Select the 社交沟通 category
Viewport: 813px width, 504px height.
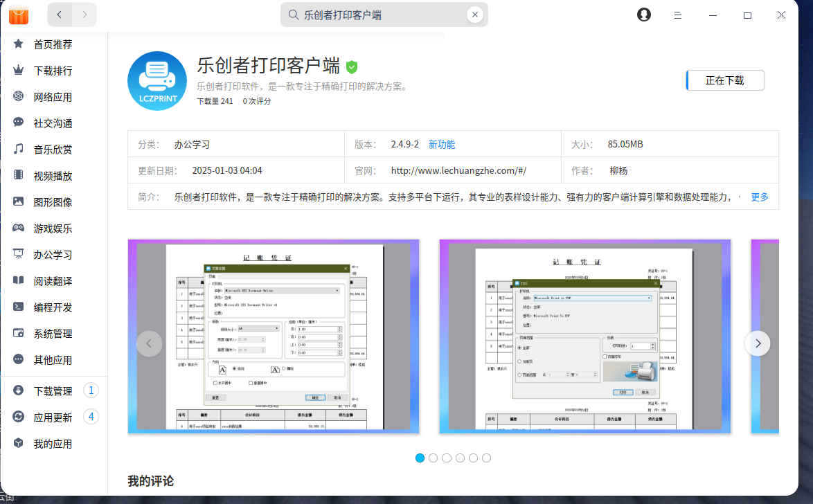(53, 123)
